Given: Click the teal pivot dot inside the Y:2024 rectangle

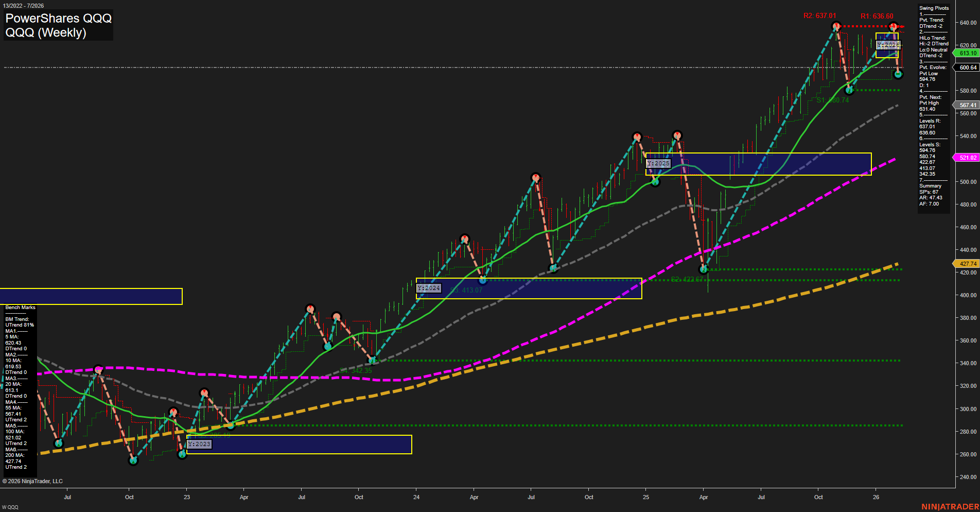Looking at the screenshot, I should 482,280.
